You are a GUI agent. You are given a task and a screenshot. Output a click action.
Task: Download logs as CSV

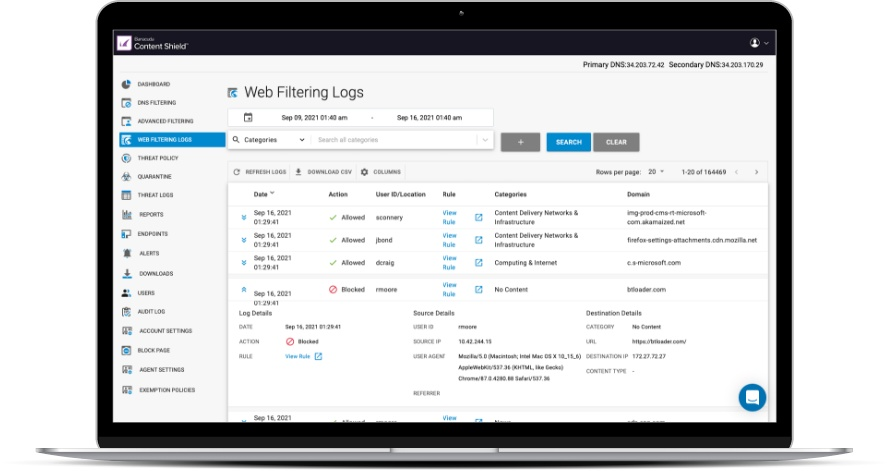[324, 172]
